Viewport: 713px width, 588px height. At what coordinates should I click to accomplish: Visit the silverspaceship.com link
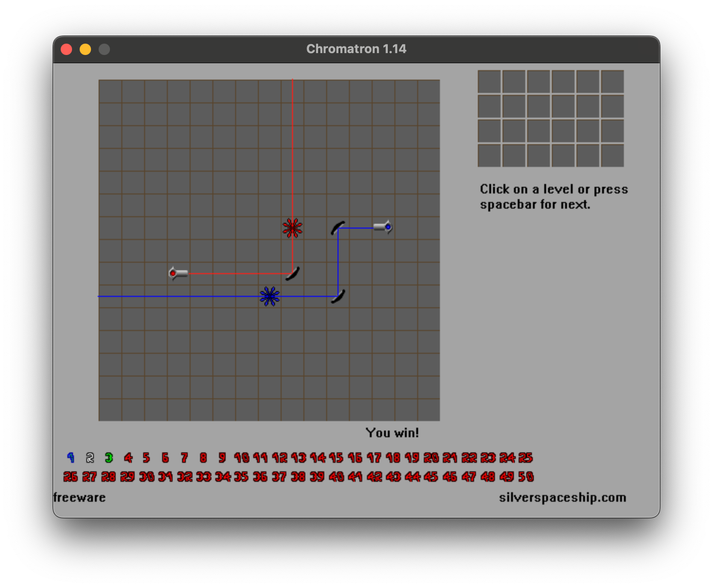(x=561, y=497)
